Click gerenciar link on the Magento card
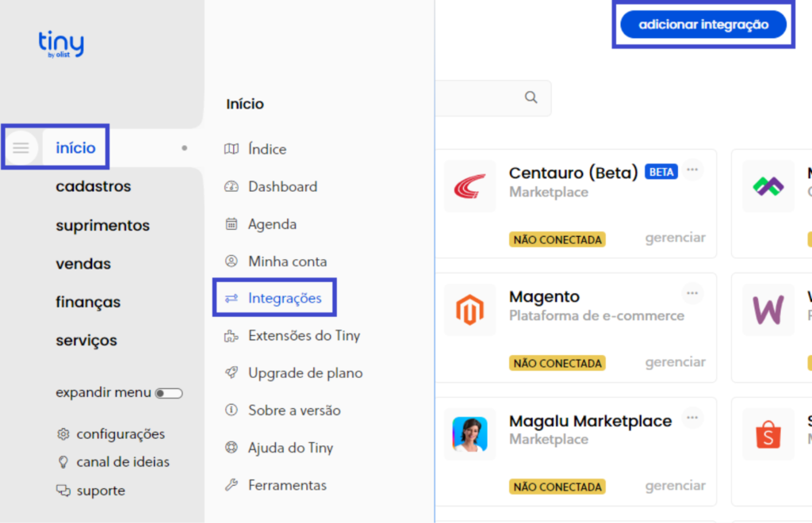Viewport: 812px width, 523px height. (x=675, y=362)
